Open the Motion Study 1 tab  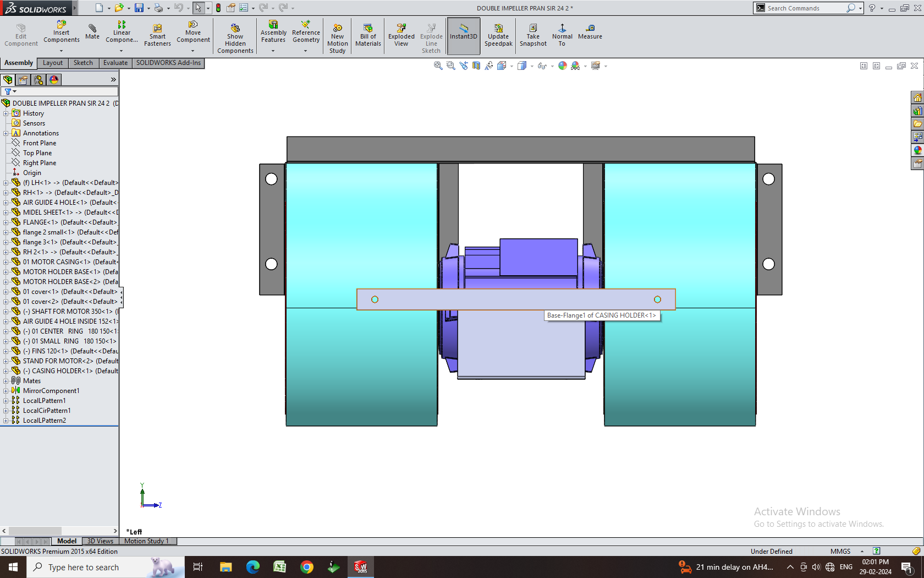(x=146, y=541)
